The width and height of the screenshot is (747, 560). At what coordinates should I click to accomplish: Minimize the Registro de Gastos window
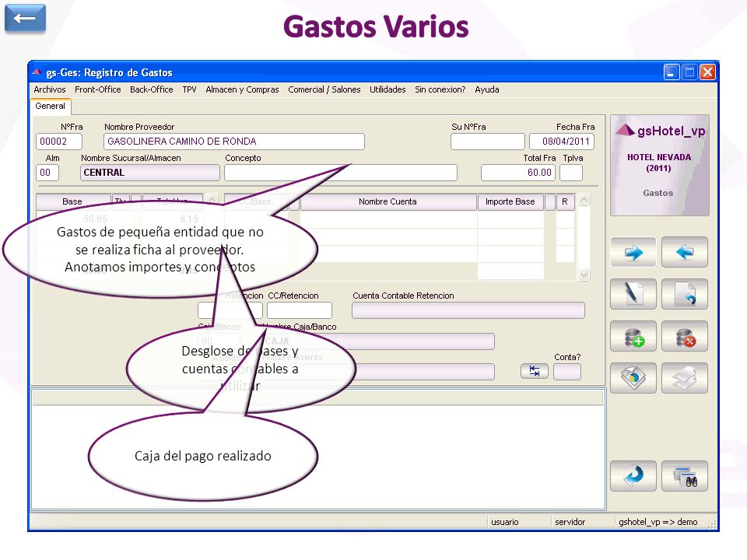pyautogui.click(x=672, y=72)
